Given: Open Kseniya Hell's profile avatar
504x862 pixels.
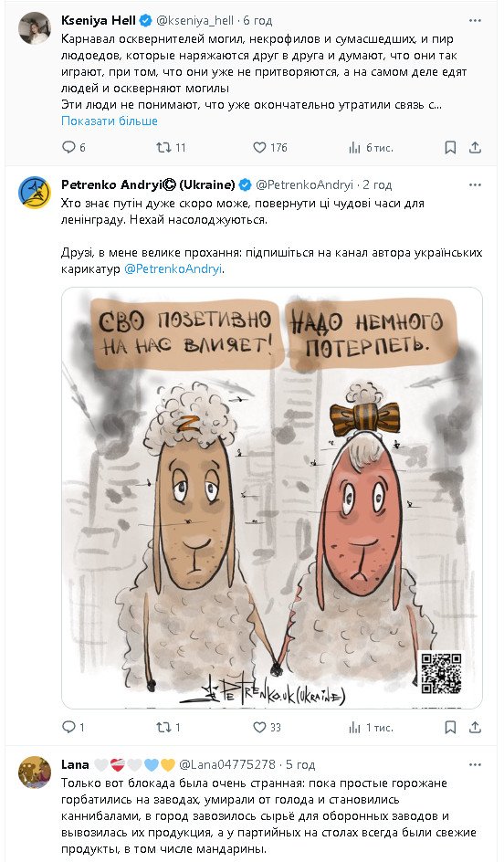Looking at the screenshot, I should point(35,27).
